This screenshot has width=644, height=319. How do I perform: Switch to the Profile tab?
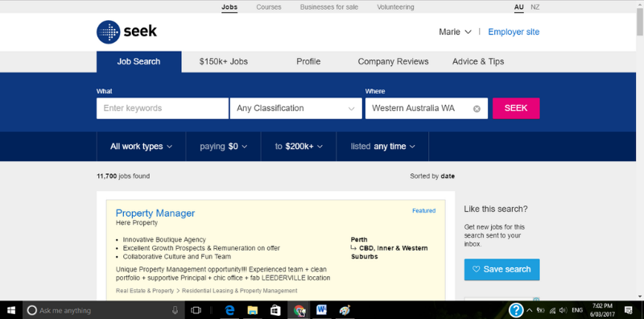tap(308, 62)
